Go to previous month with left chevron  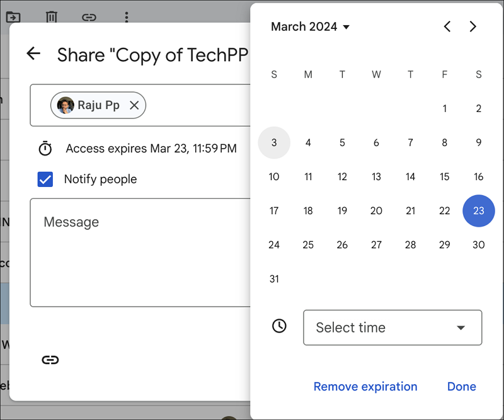(447, 27)
